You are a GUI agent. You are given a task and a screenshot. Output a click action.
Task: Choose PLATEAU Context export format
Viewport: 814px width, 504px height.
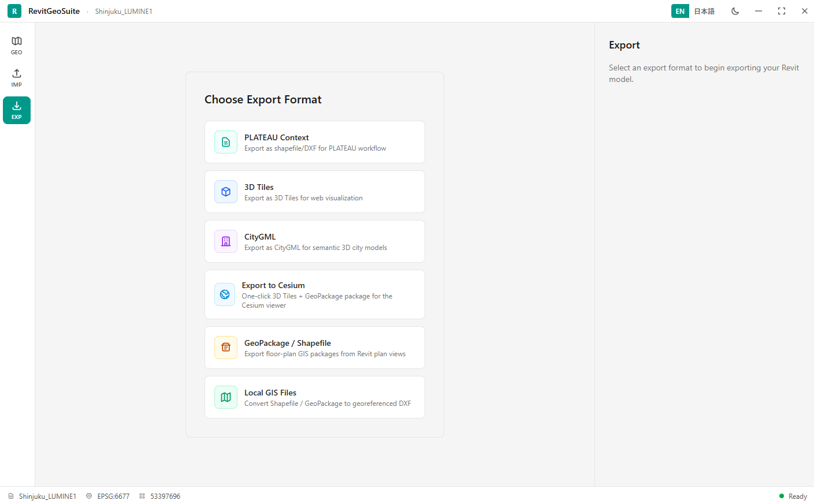[315, 142]
